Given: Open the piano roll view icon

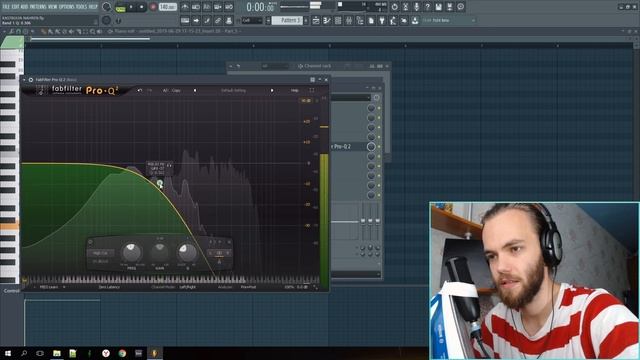Looking at the screenshot, I should tap(327, 20).
